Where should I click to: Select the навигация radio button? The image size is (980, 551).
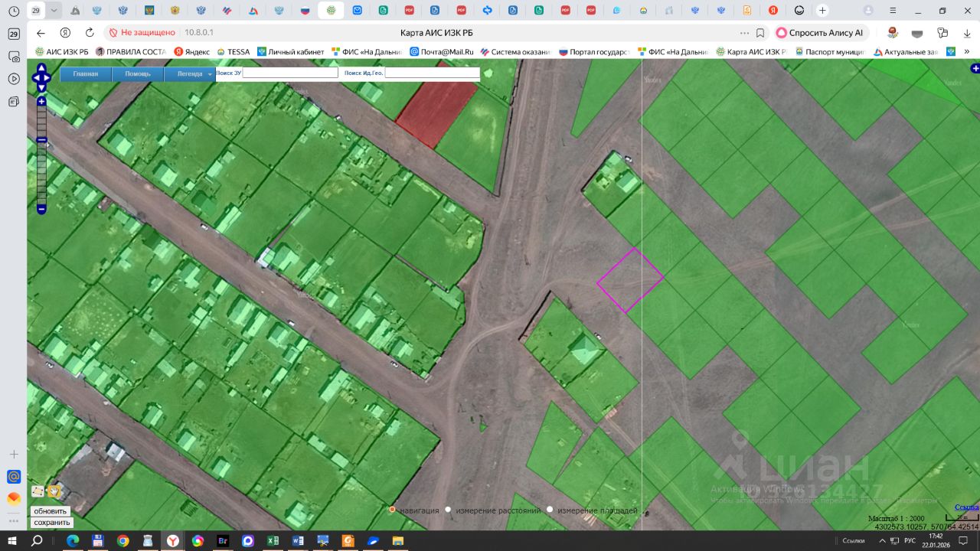coord(392,510)
